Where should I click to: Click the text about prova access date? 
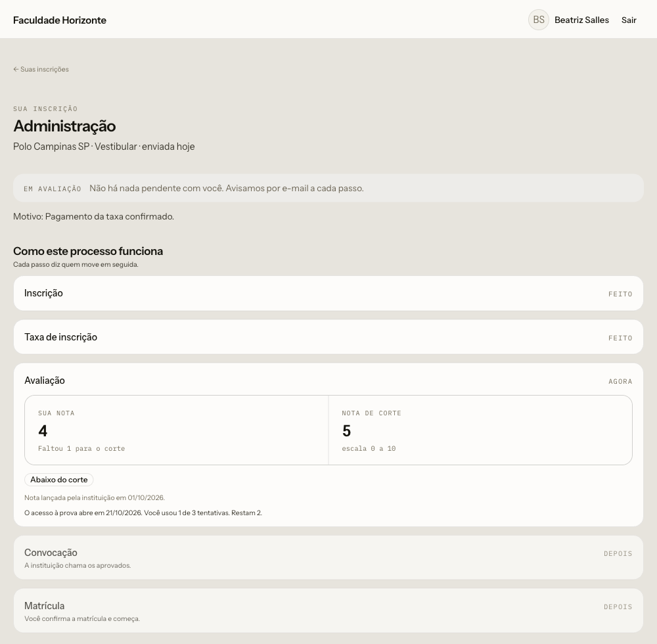click(143, 513)
